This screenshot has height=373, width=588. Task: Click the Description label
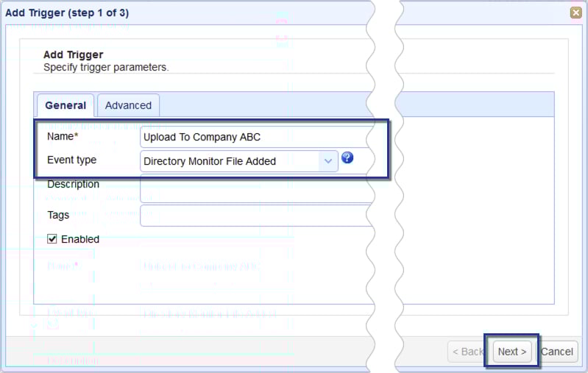coord(73,184)
